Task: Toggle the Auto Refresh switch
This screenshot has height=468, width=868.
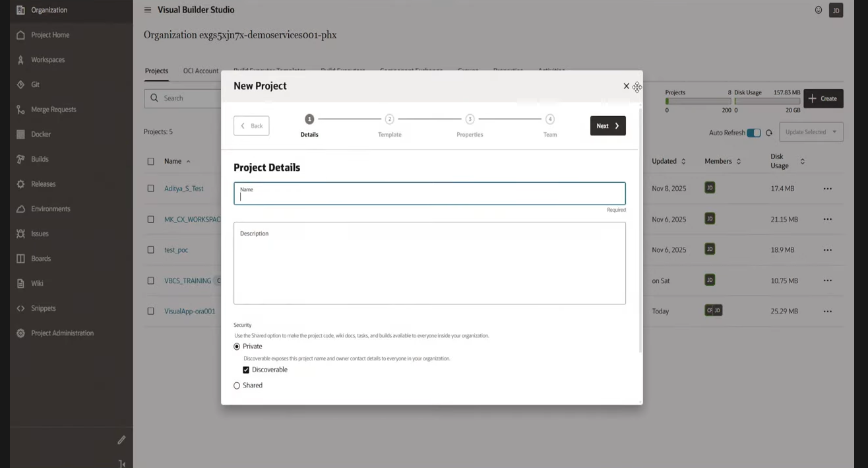Action: [754, 133]
